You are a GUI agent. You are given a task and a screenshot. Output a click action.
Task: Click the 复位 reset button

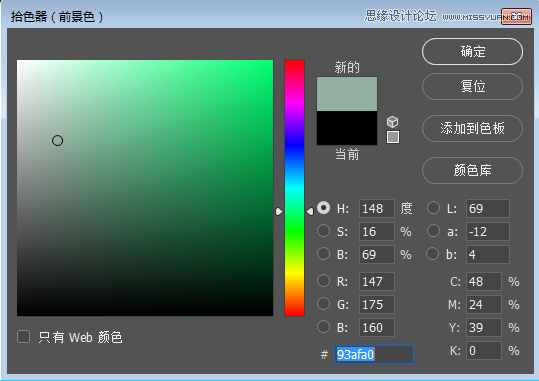tap(472, 86)
